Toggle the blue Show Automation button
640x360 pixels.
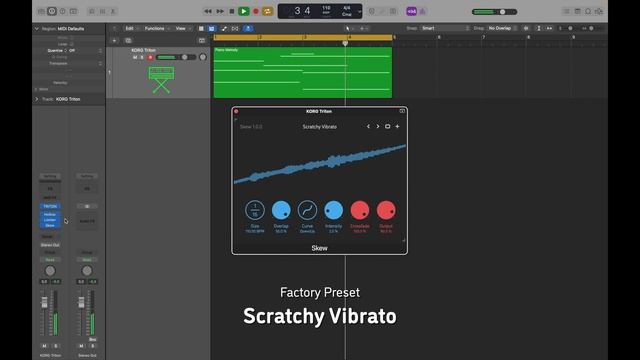(x=212, y=29)
